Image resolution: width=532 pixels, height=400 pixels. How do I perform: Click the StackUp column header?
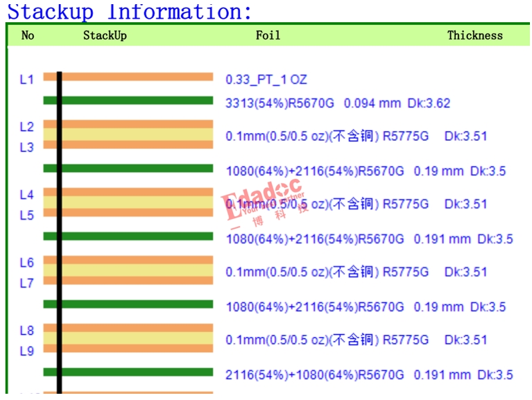(105, 35)
